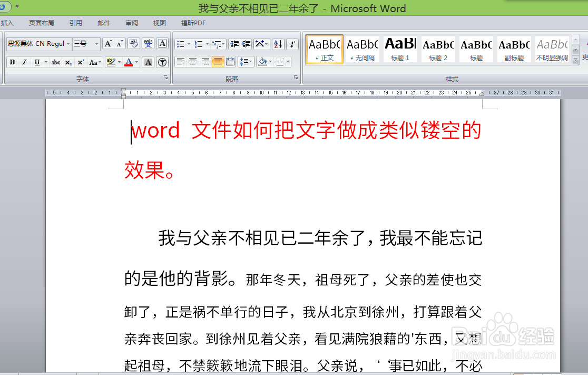
Task: Apply the 不明显强调 style
Action: 552,49
